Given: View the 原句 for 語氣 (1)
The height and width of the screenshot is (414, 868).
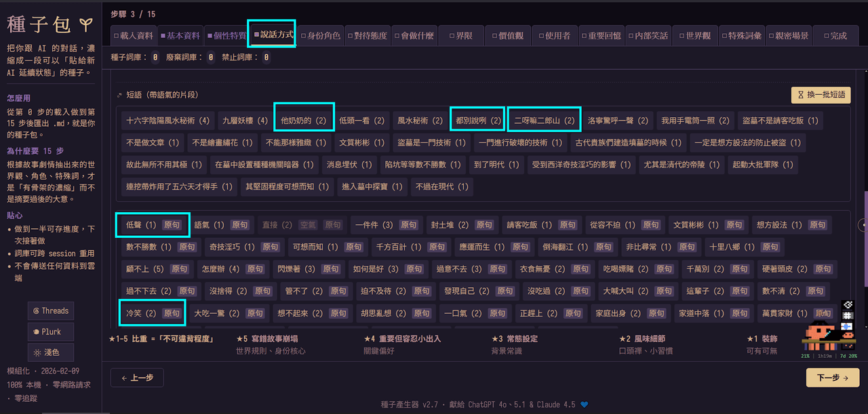Looking at the screenshot, I should click(240, 225).
